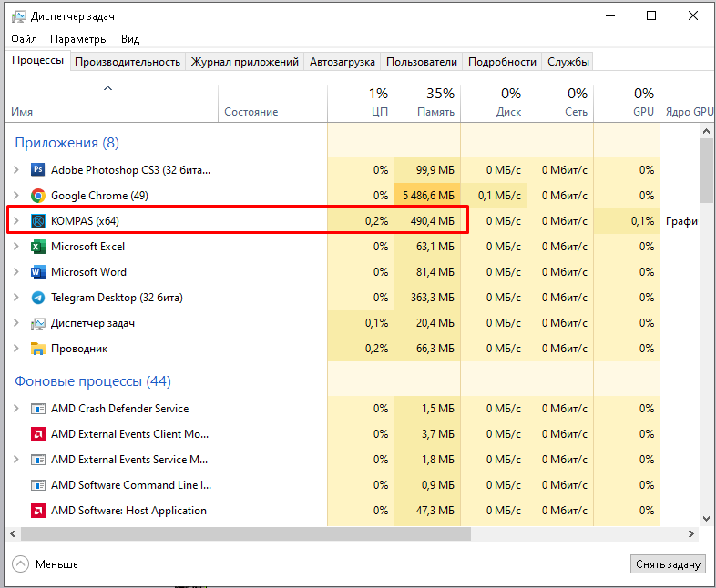Click the Снять задачу button

(x=668, y=564)
